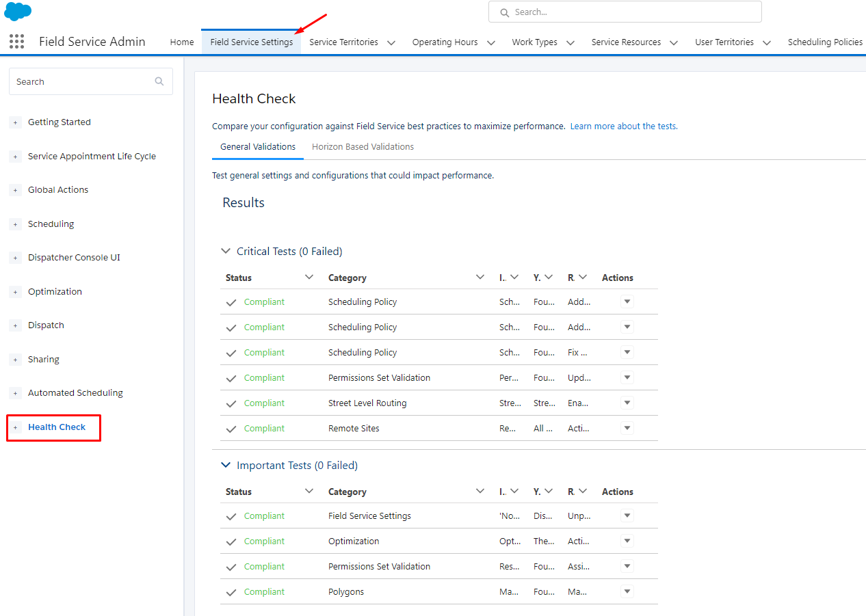The width and height of the screenshot is (866, 616).
Task: Collapse the Important Tests section chevron
Action: click(x=226, y=466)
